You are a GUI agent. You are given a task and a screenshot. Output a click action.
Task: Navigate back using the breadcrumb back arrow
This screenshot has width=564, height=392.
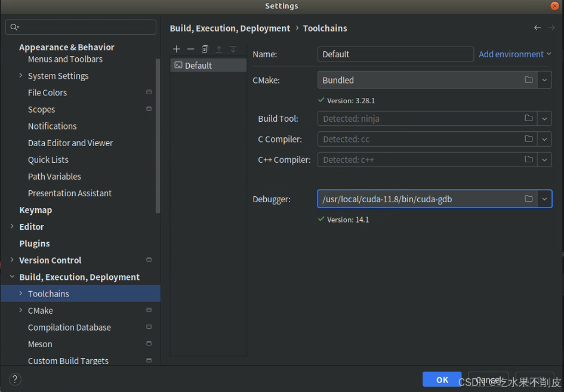(x=537, y=27)
